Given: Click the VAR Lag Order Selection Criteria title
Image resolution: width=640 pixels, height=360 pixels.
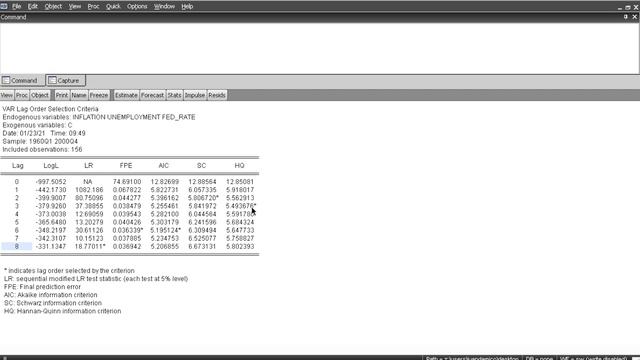Looking at the screenshot, I should 50,109.
